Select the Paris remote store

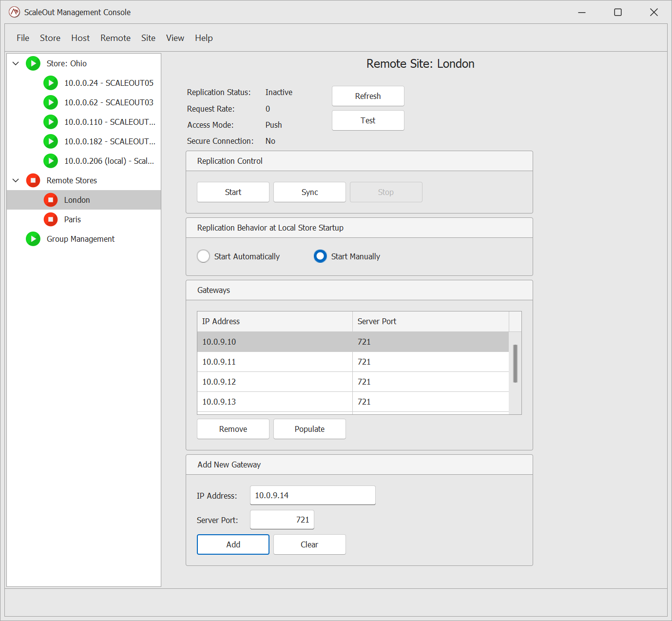pyautogui.click(x=84, y=219)
